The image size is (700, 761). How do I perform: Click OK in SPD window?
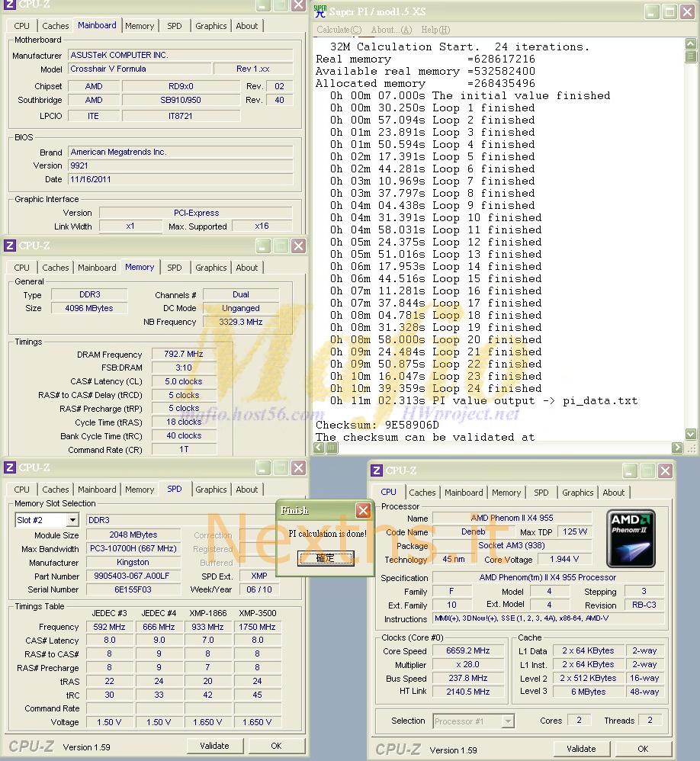click(x=276, y=746)
